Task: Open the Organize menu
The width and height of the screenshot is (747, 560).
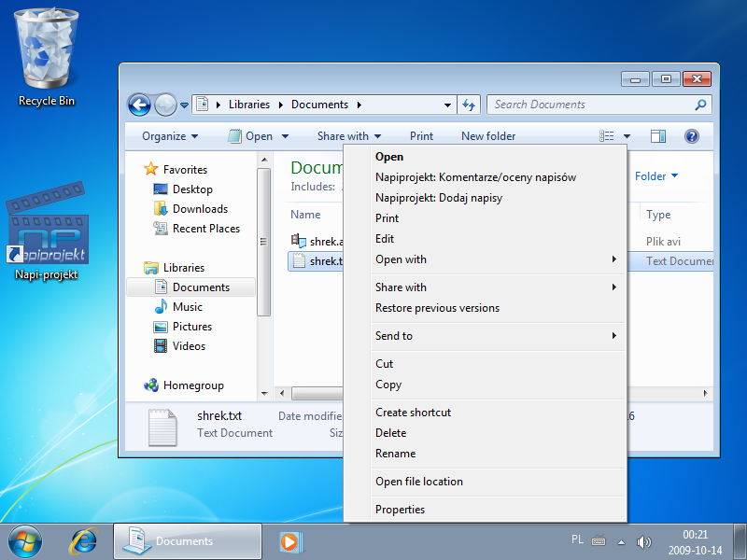Action: (170, 136)
